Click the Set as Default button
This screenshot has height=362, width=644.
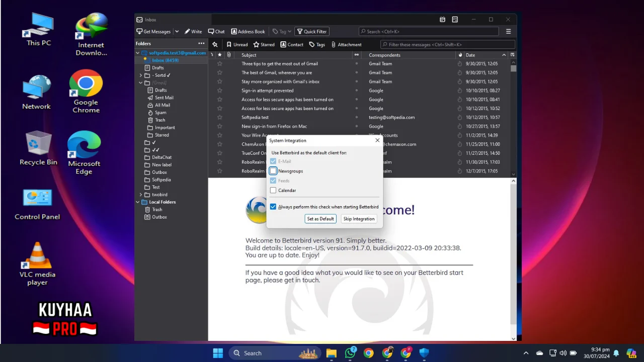pyautogui.click(x=320, y=219)
